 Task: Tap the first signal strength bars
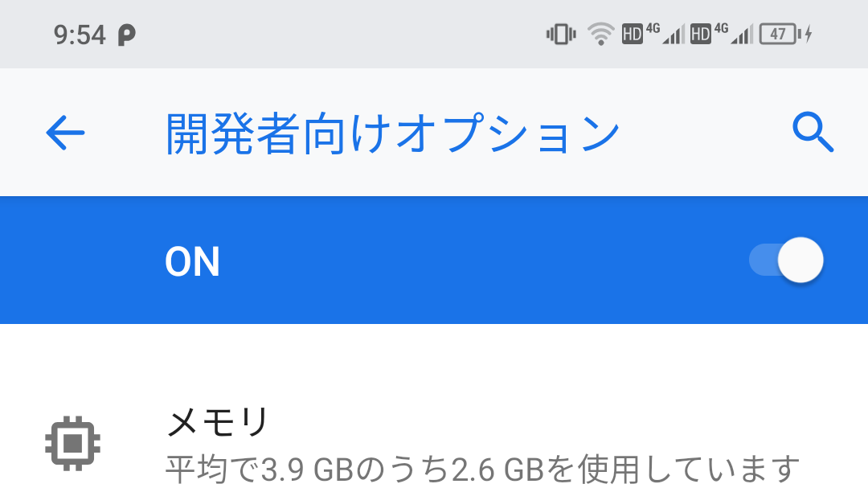674,35
